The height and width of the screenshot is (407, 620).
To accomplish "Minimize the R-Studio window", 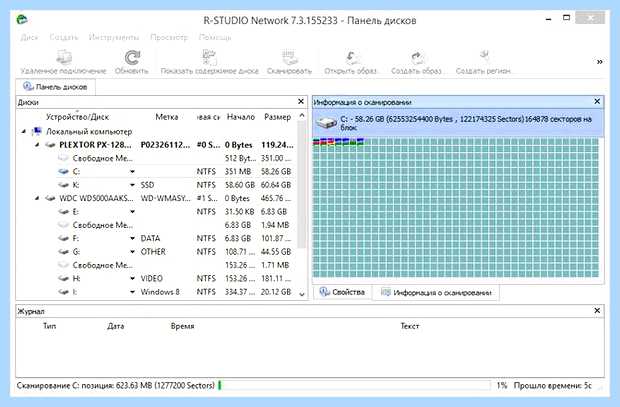I will point(548,19).
